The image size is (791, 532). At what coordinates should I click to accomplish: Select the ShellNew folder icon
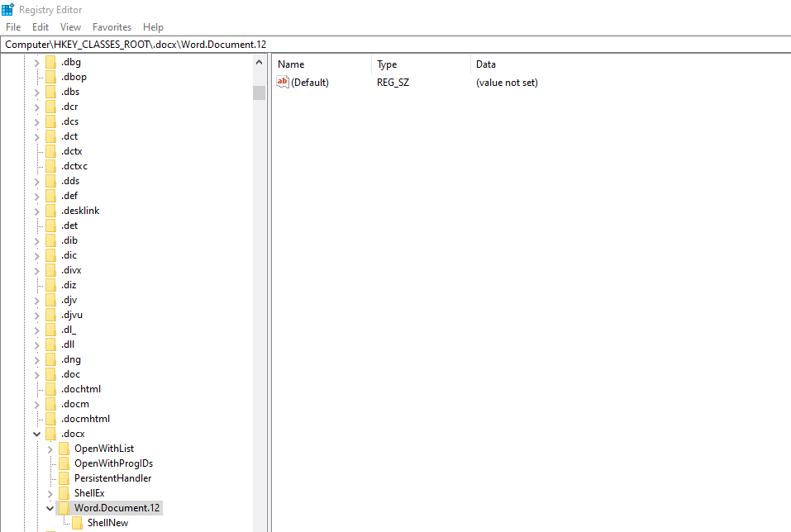(77, 523)
